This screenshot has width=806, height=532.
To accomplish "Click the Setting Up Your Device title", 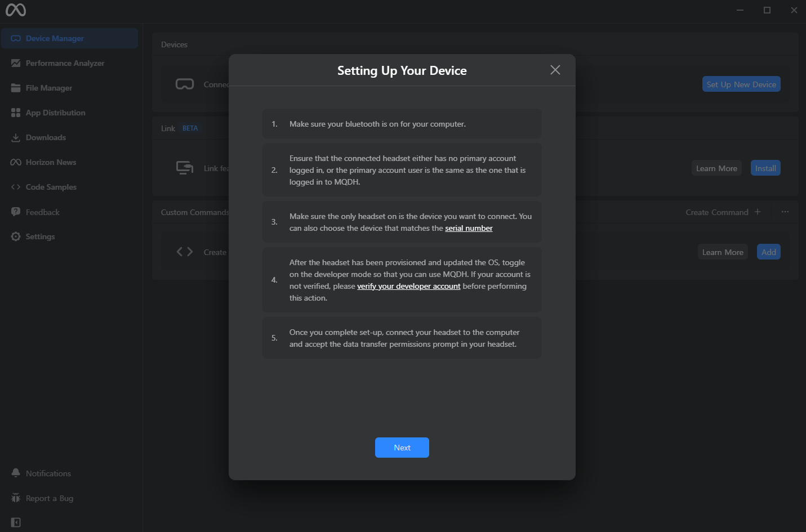I will (402, 70).
